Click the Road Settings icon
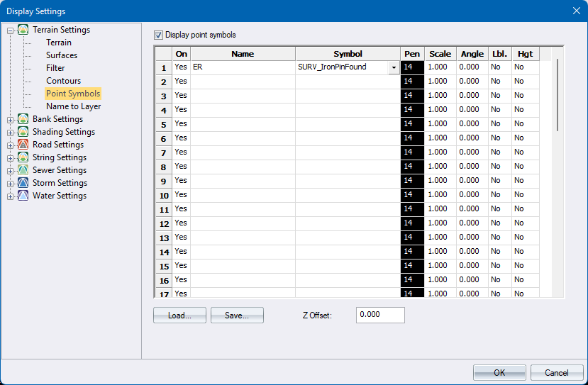The image size is (588, 385). [x=23, y=145]
